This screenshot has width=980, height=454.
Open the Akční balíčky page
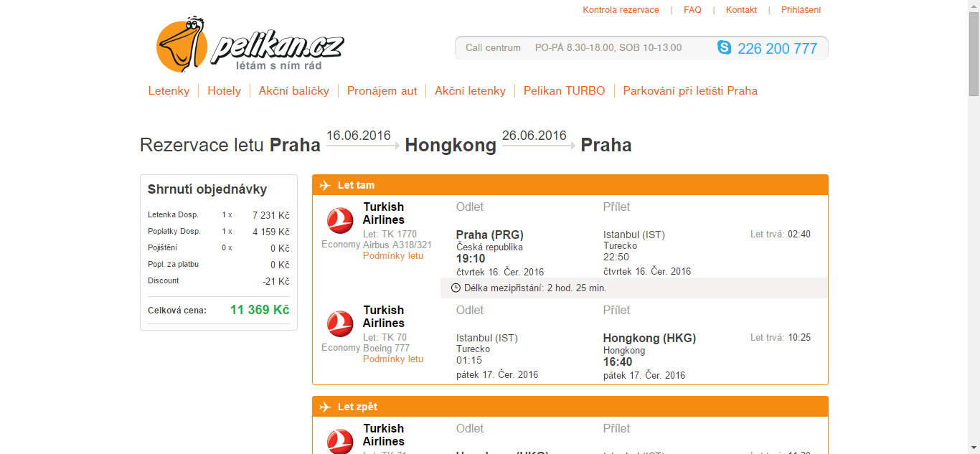pos(293,91)
